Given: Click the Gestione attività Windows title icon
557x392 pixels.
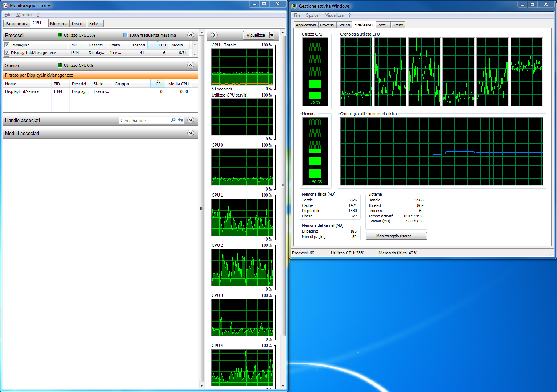Looking at the screenshot, I should point(295,6).
